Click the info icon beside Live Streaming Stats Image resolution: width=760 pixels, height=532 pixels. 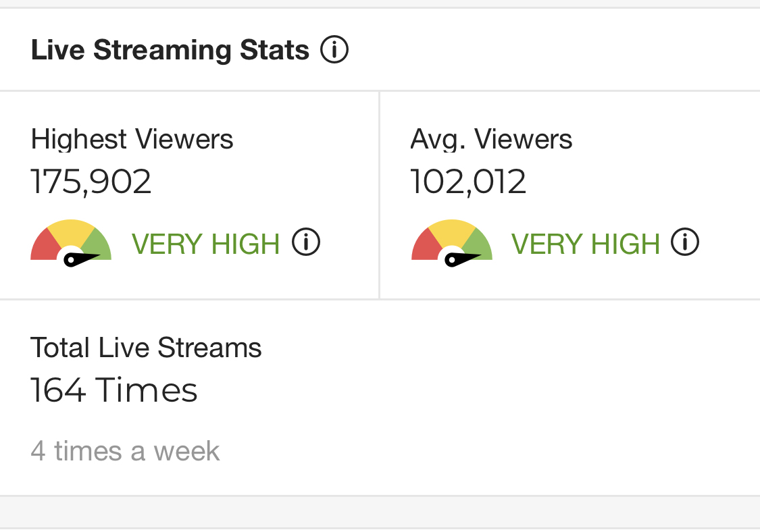(334, 50)
